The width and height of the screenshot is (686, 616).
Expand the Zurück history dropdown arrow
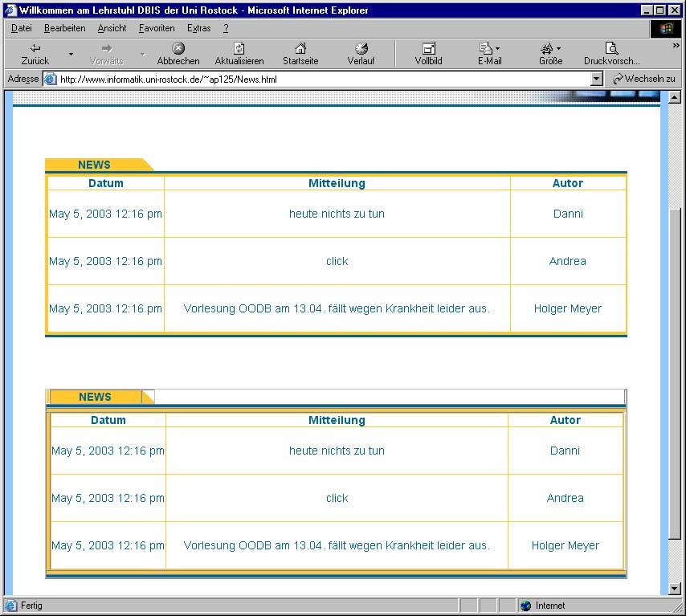click(71, 55)
